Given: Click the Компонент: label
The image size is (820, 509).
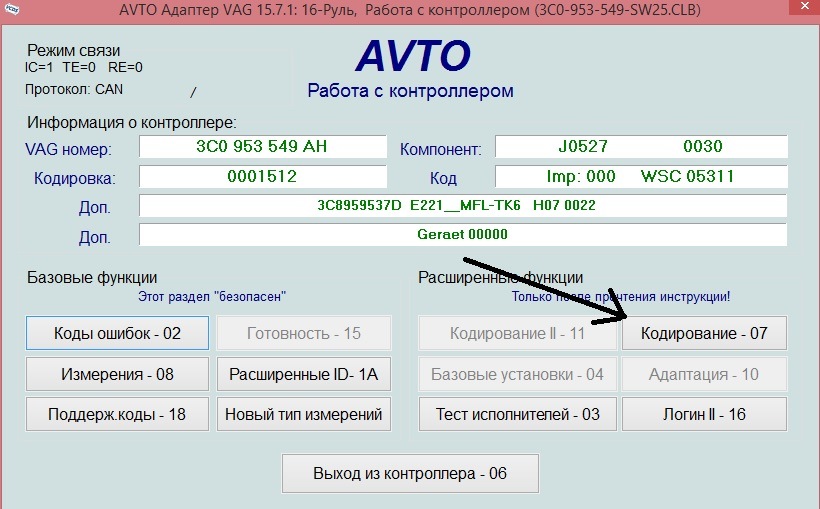Looking at the screenshot, I should coord(441,150).
